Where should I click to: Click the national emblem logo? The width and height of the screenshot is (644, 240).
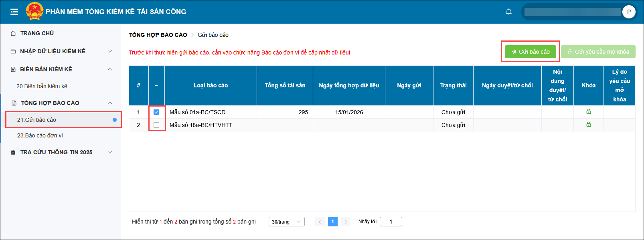tap(34, 11)
